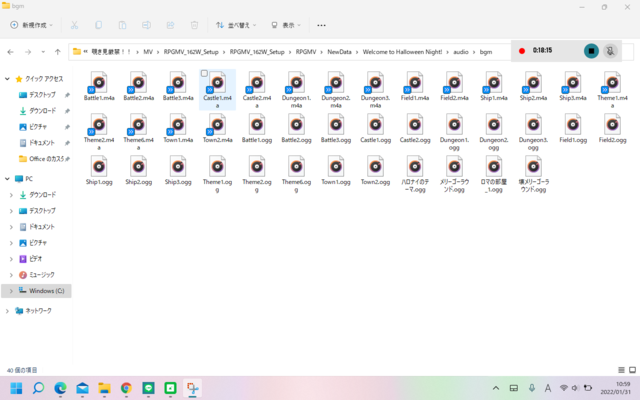This screenshot has height=400, width=640.
Task: Open the three-dot more options menu
Action: coord(321,25)
